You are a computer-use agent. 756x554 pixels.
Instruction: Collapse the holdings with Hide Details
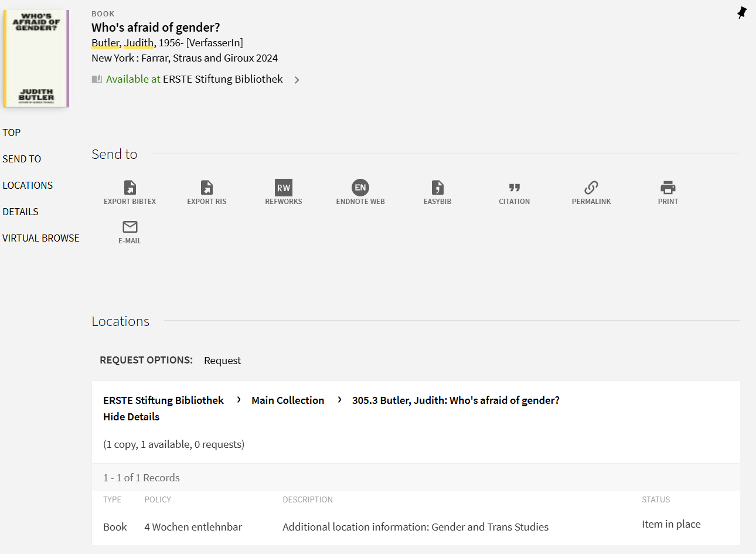pyautogui.click(x=131, y=417)
